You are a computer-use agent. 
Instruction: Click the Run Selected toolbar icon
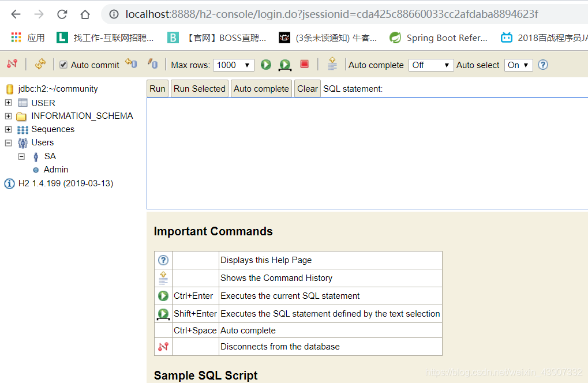pos(285,65)
